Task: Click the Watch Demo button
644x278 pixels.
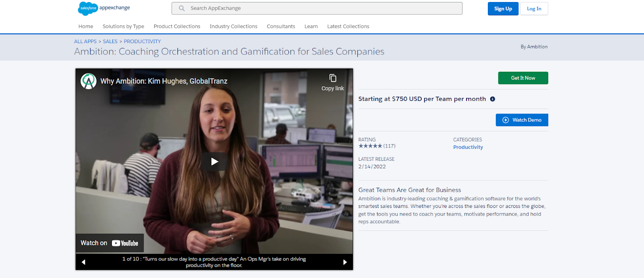Action: (522, 120)
